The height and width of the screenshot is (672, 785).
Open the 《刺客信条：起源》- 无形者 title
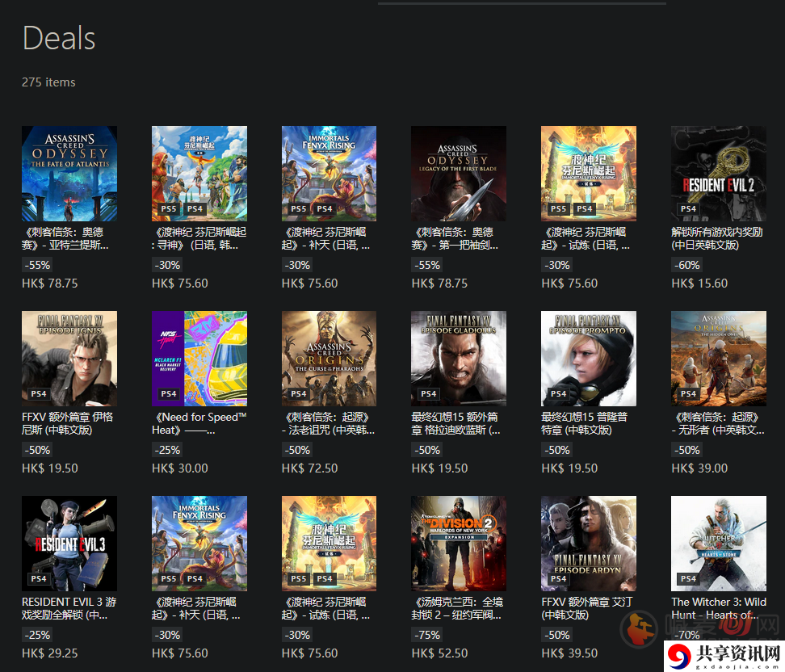[718, 423]
